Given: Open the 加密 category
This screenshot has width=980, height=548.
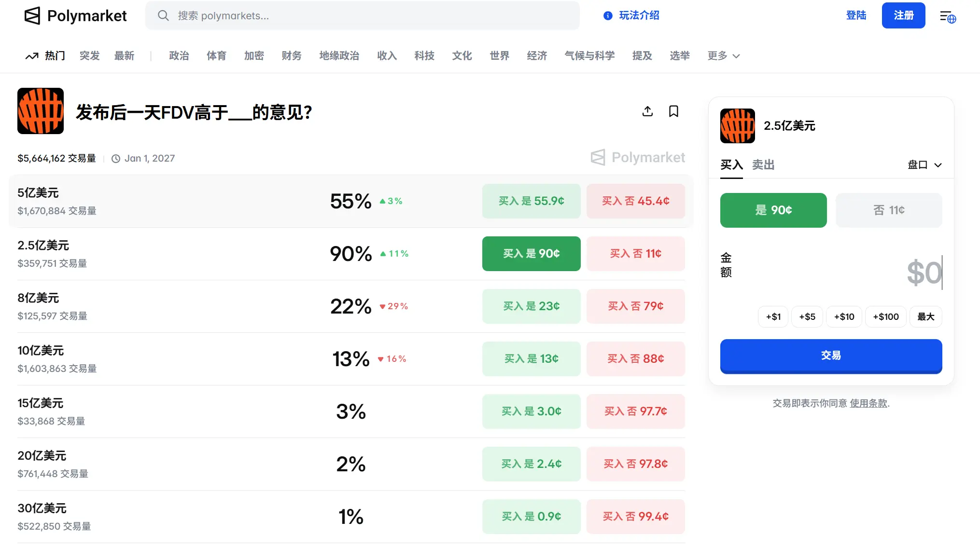Looking at the screenshot, I should [x=254, y=56].
